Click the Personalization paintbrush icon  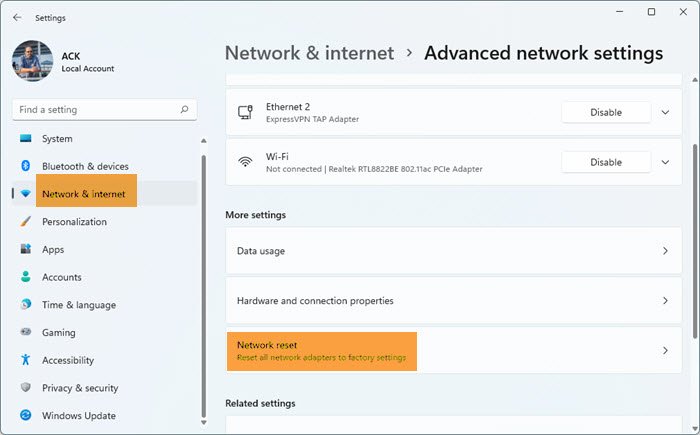pyautogui.click(x=25, y=222)
